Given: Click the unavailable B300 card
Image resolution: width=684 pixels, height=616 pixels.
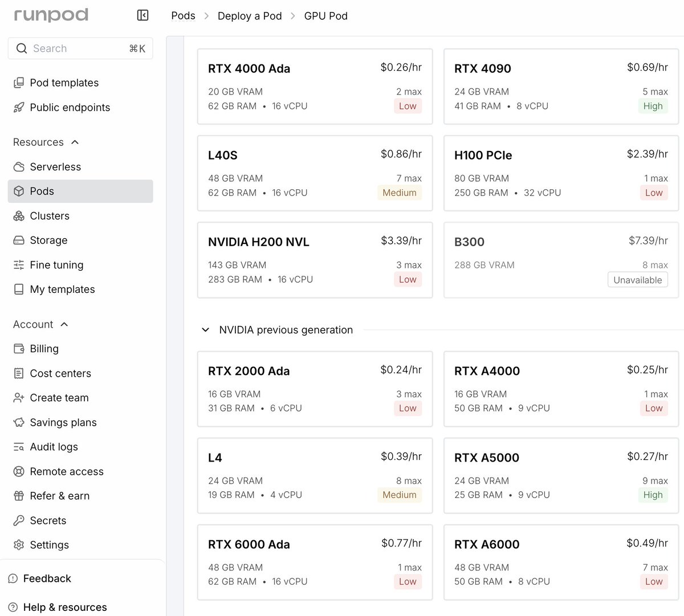Looking at the screenshot, I should (x=561, y=260).
